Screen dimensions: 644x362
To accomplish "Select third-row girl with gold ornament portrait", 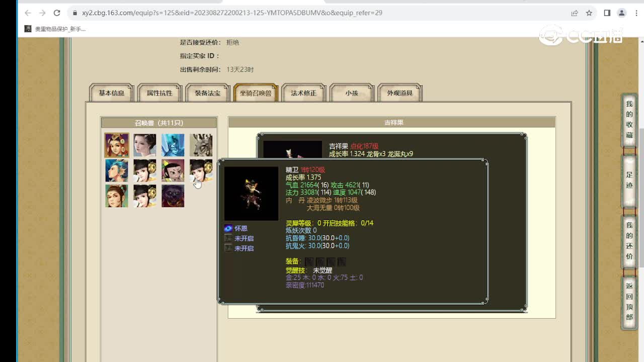I will click(x=145, y=196).
